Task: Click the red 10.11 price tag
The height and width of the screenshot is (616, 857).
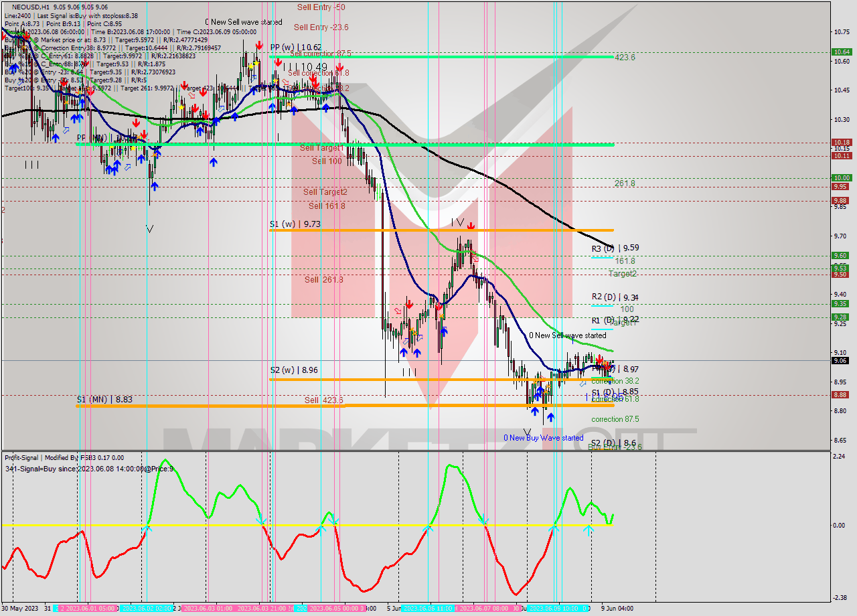Action: point(841,155)
